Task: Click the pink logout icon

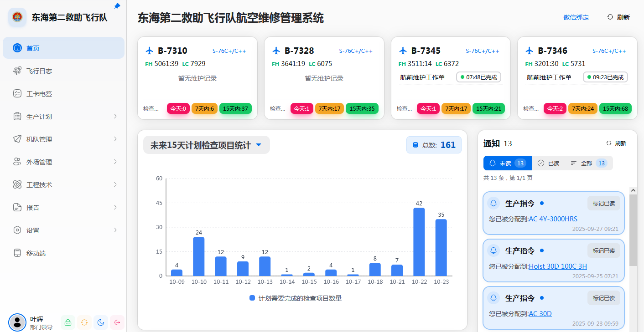Action: 117,322
